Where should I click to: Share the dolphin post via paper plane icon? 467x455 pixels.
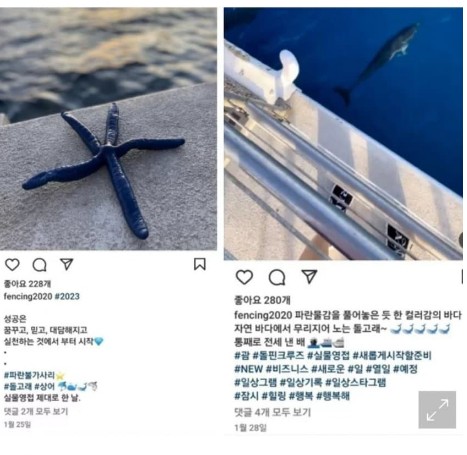click(309, 277)
